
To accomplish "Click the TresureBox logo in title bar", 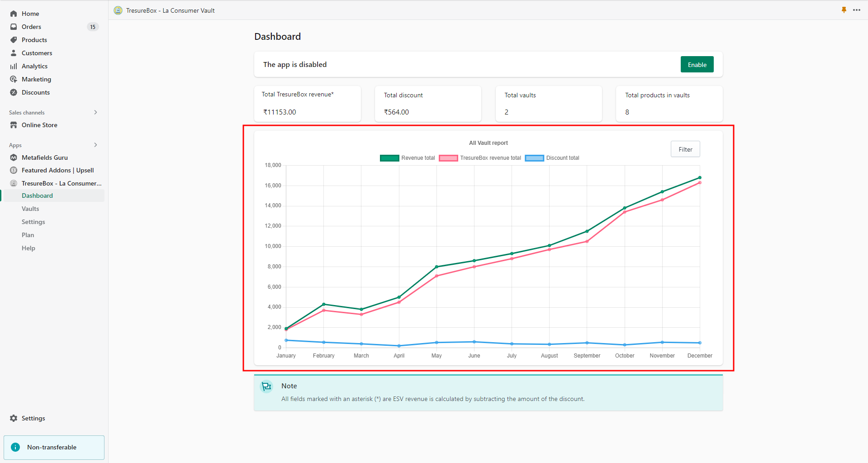I will coord(118,10).
